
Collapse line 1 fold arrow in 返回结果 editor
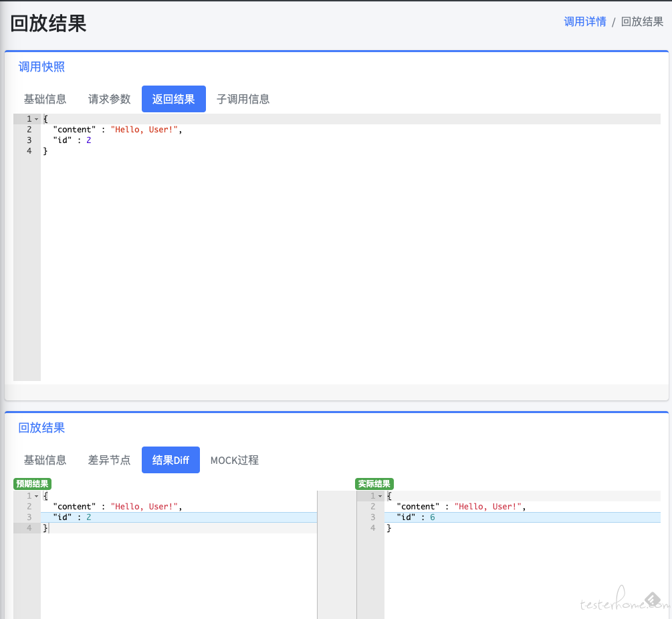point(36,119)
